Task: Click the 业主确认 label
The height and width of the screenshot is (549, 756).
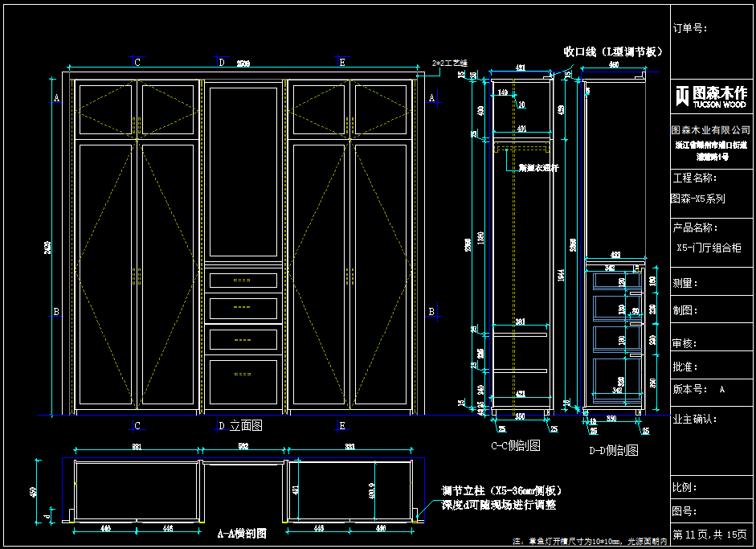Action: pos(695,419)
